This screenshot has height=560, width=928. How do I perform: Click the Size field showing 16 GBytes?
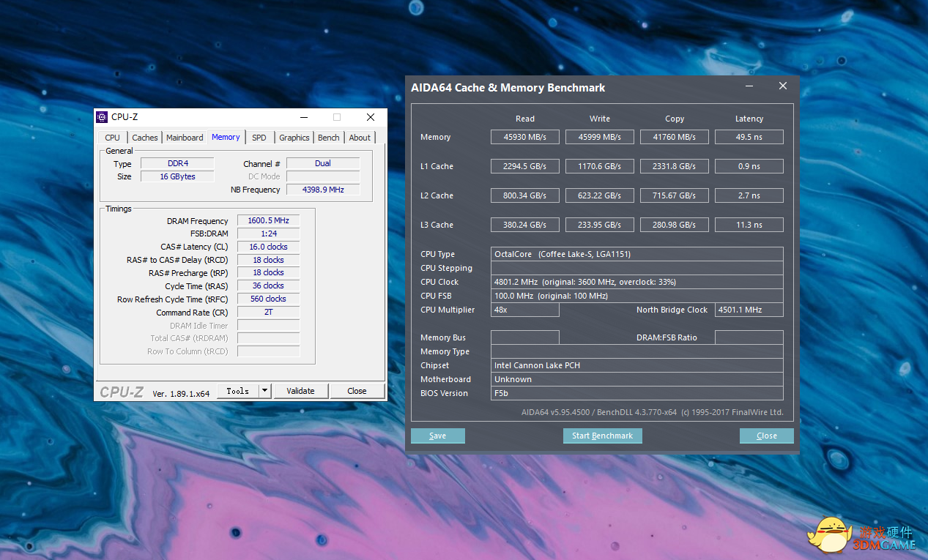(177, 176)
